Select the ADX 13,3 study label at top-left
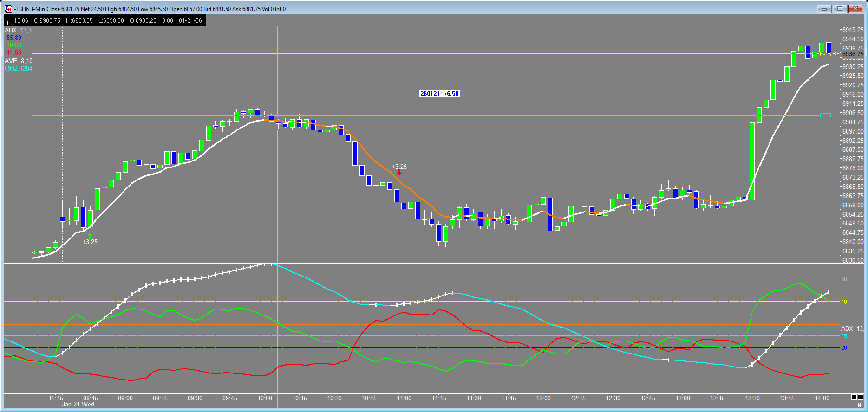Viewport: 868px width, 412px height. click(x=18, y=30)
